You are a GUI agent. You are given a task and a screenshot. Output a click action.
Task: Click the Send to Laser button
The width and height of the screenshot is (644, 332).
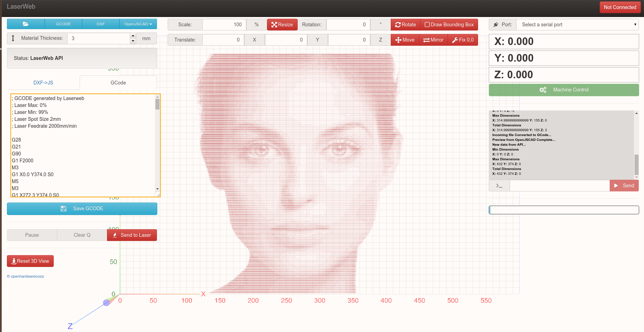click(132, 235)
